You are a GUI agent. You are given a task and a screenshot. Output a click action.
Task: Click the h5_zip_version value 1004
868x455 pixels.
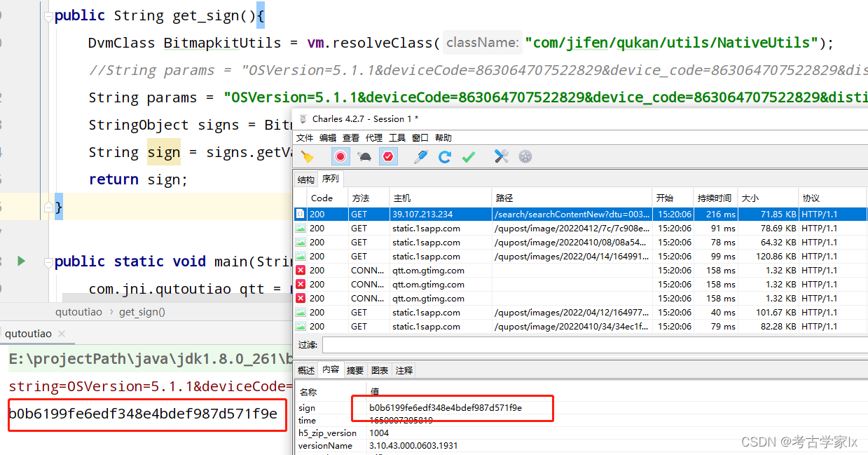[379, 433]
